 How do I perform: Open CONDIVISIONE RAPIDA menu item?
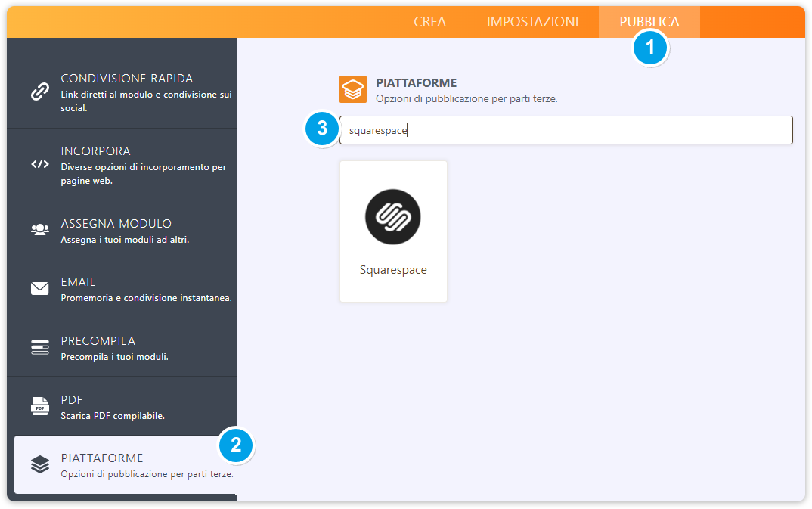122,92
